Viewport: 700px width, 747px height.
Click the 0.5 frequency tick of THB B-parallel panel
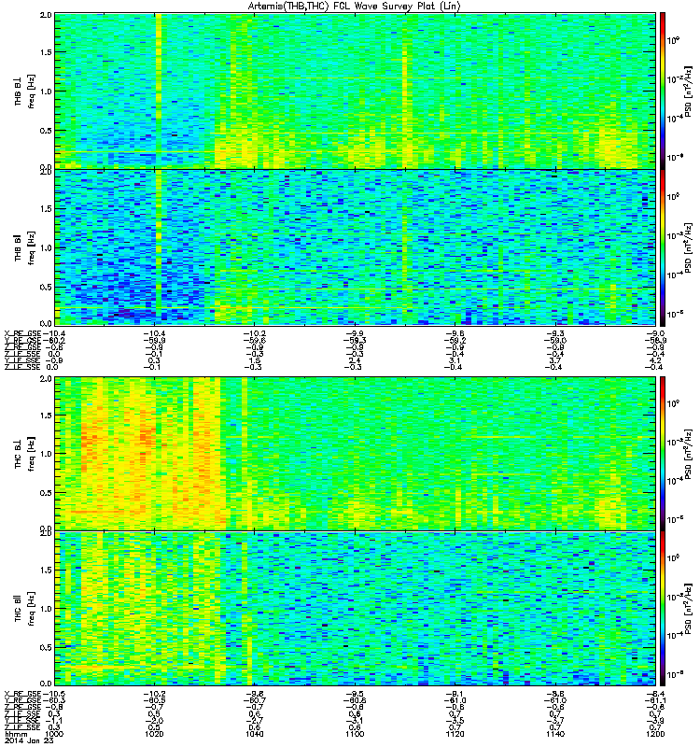46,287
